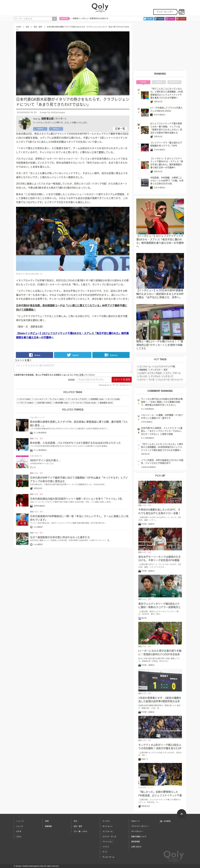
Task: Share the article on Facebook
Action: click(34, 355)
